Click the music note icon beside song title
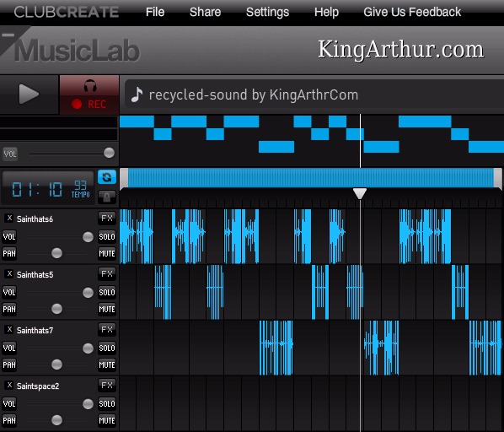The height and width of the screenshot is (432, 504). click(x=137, y=94)
